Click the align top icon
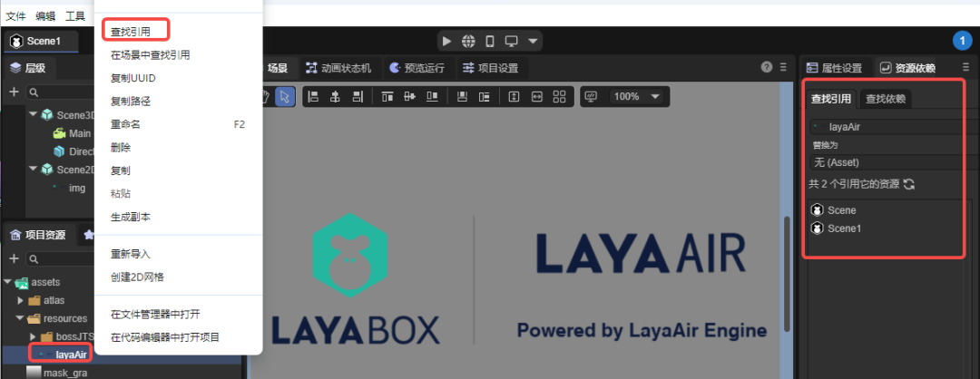The width and height of the screenshot is (980, 379). 387,97
